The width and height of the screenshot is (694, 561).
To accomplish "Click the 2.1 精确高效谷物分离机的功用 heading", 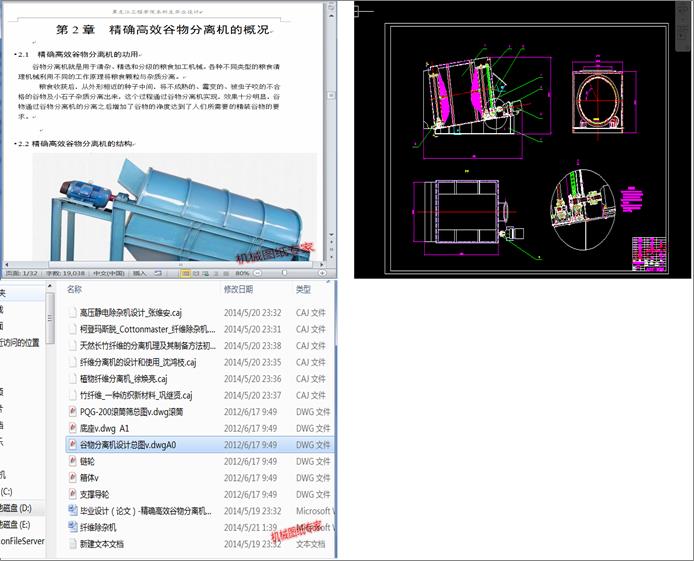I will click(x=79, y=54).
